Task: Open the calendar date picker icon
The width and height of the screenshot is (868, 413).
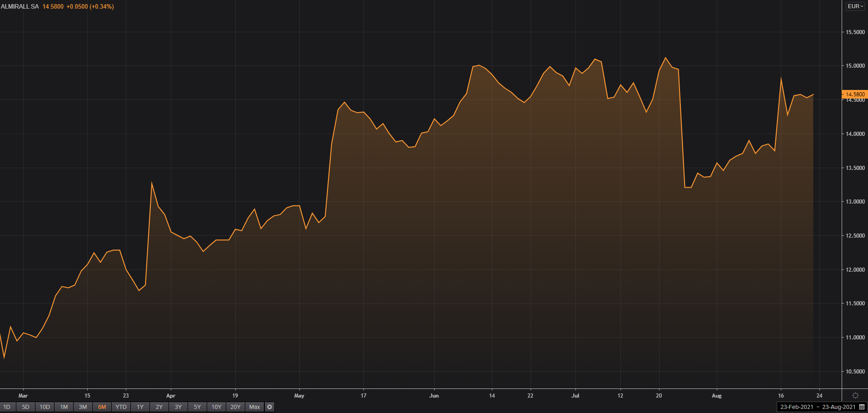Action: (862, 407)
